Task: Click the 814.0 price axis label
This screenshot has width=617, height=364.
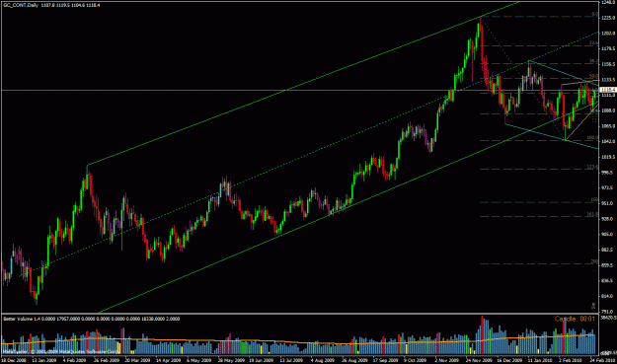Action: tap(608, 296)
